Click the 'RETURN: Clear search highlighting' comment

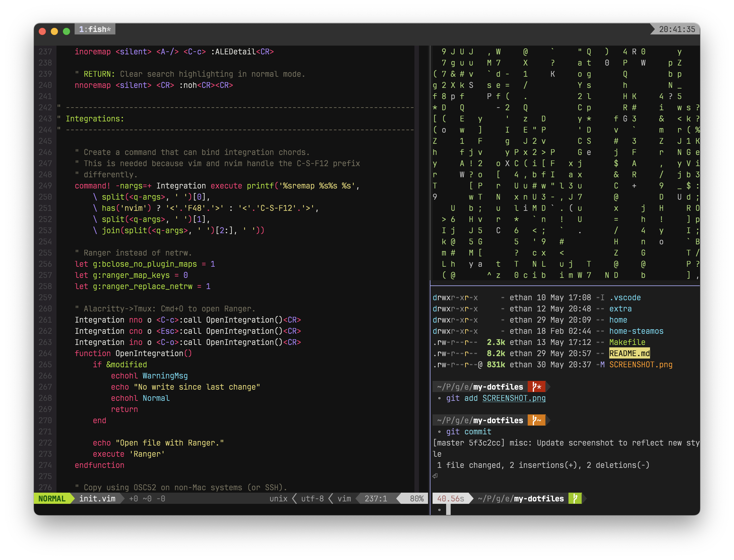190,74
